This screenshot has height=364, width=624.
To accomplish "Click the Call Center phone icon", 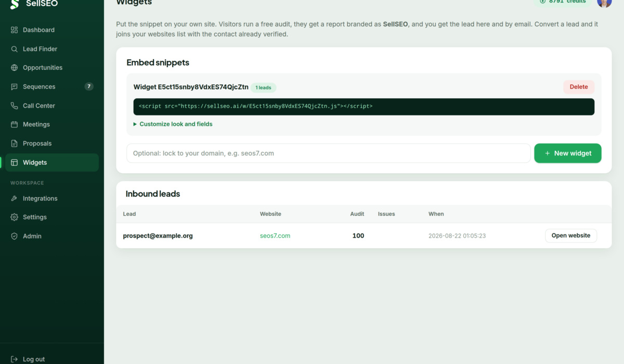I will coord(15,106).
